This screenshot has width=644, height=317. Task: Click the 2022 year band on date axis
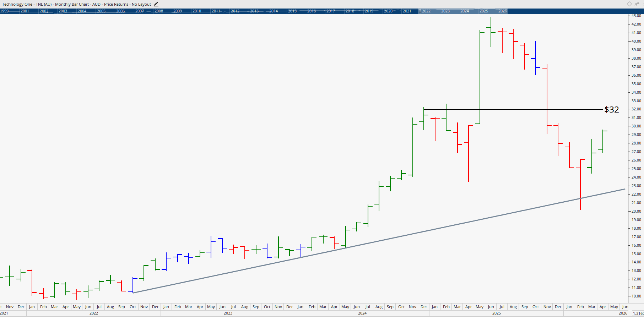point(94,313)
